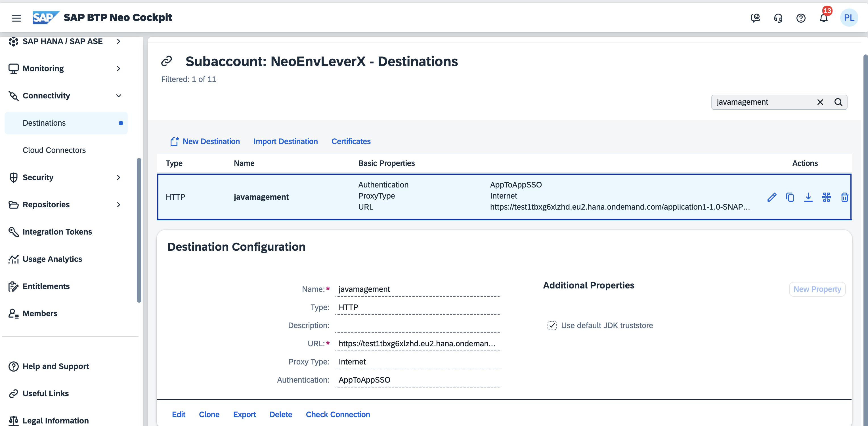Screen dimensions: 868x426
Task: Click the sidebar vertical scrollbar
Action: 139,230
